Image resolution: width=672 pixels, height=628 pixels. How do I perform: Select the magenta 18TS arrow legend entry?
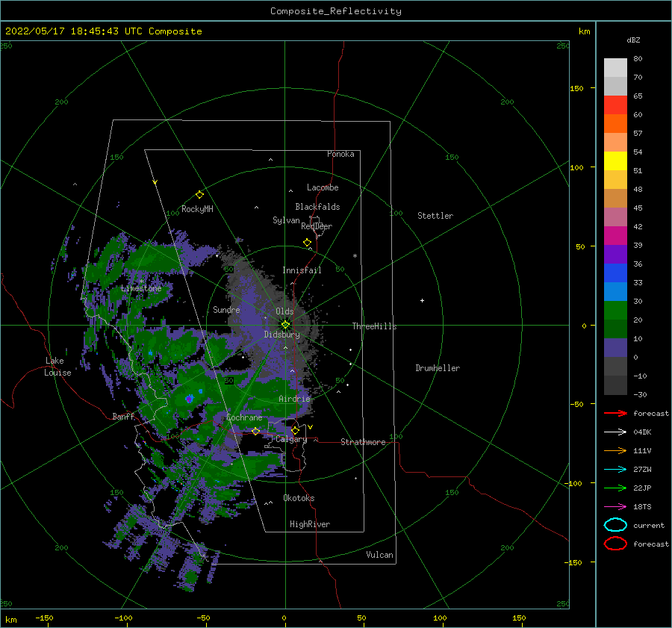click(615, 507)
